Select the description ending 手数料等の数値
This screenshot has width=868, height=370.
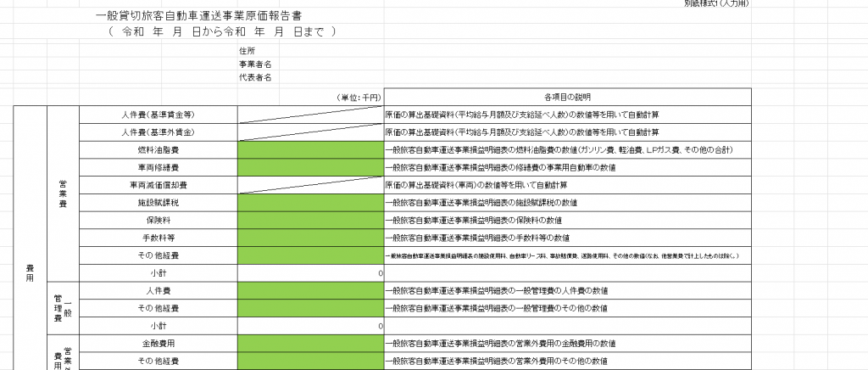coord(567,238)
